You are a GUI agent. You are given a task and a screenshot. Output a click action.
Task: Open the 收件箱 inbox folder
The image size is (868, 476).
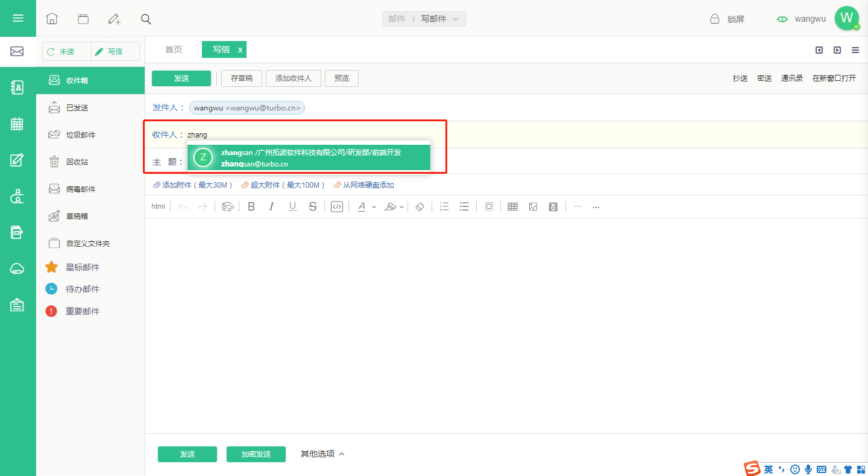[90, 80]
